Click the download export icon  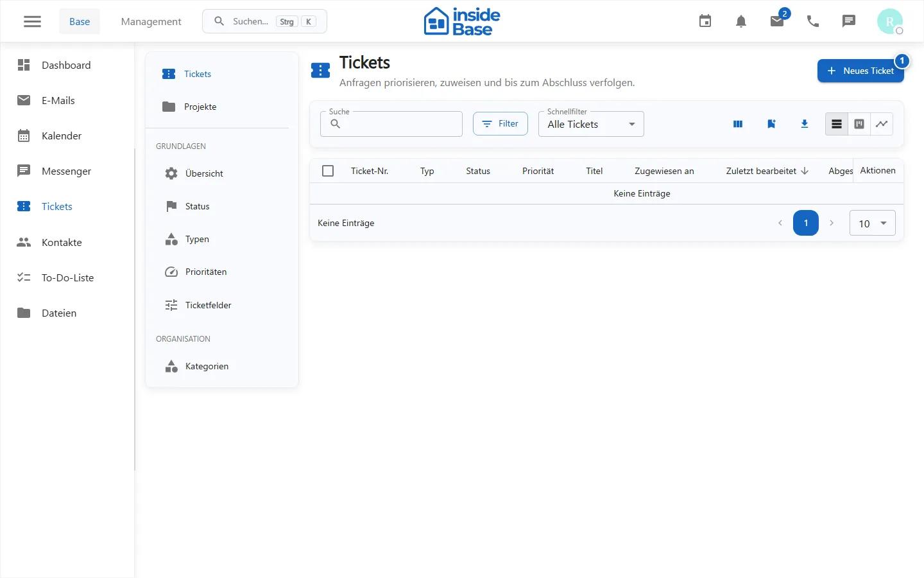click(x=805, y=124)
